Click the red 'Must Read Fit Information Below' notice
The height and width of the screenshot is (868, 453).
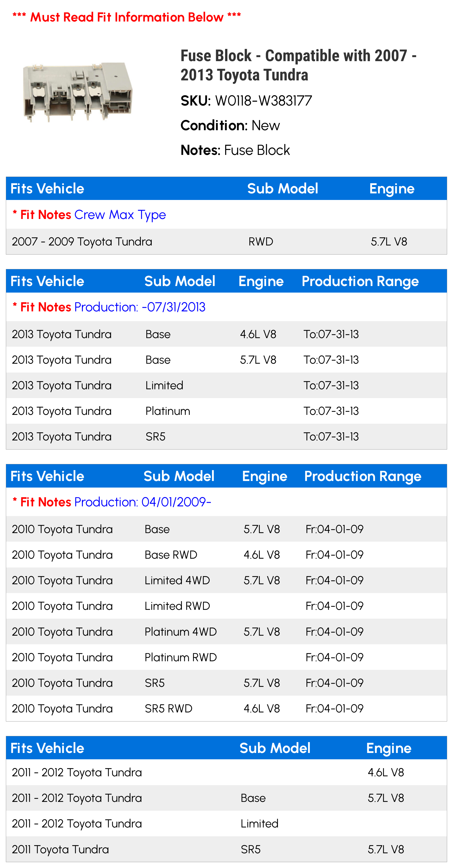[x=127, y=17]
